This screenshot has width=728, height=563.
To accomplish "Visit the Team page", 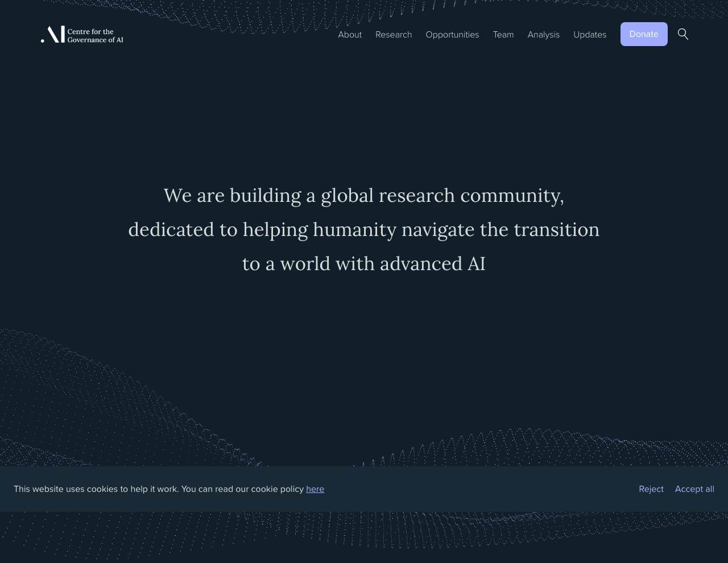I will pyautogui.click(x=503, y=35).
